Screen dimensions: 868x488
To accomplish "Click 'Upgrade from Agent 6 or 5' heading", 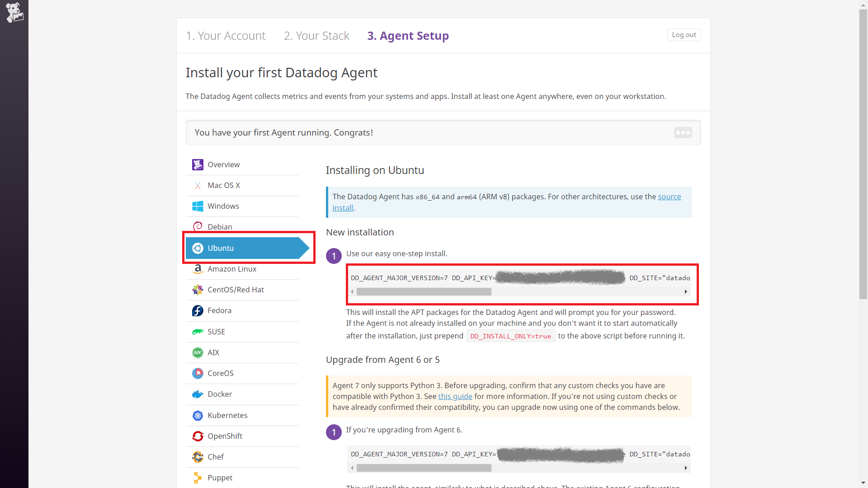I will 382,360.
